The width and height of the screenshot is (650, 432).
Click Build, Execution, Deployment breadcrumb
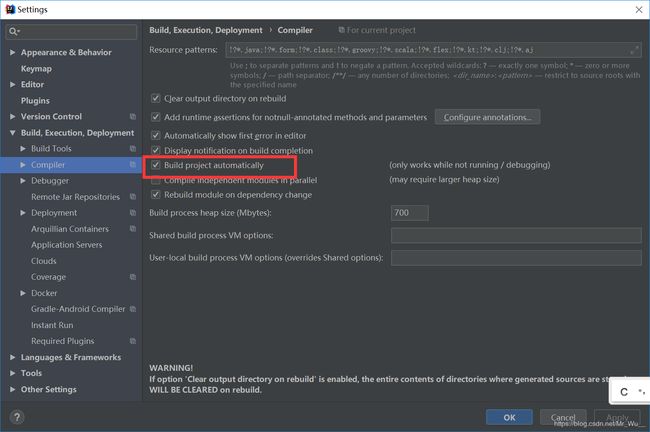[x=206, y=30]
